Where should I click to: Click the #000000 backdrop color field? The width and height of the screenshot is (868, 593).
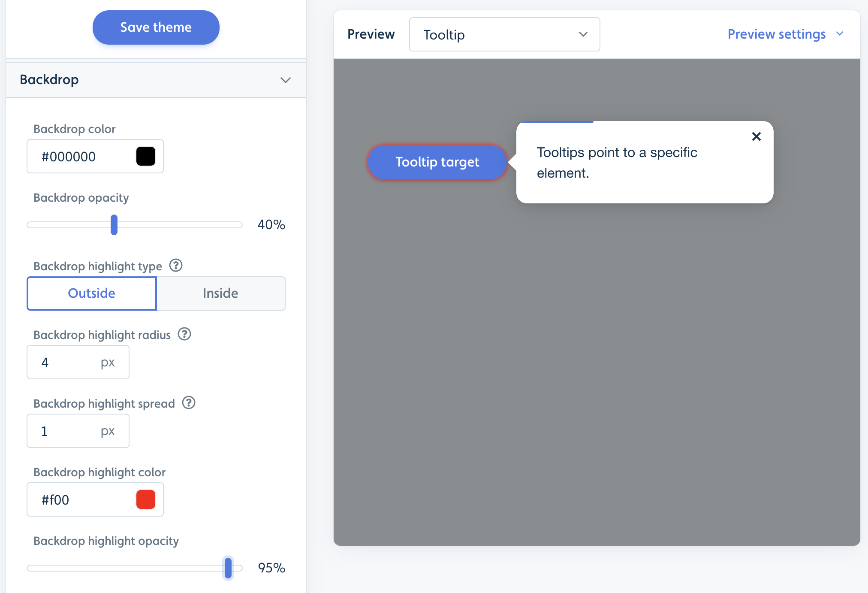pos(95,156)
